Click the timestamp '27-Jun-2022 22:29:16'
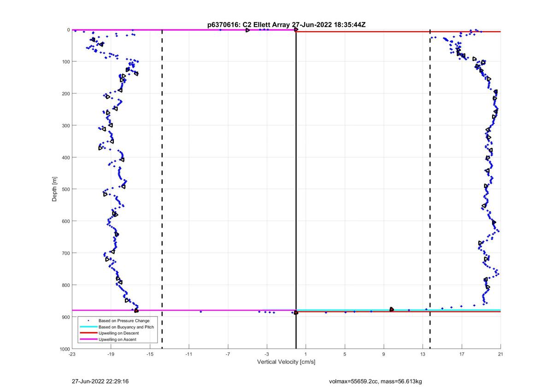This screenshot has width=553, height=392. click(100, 381)
